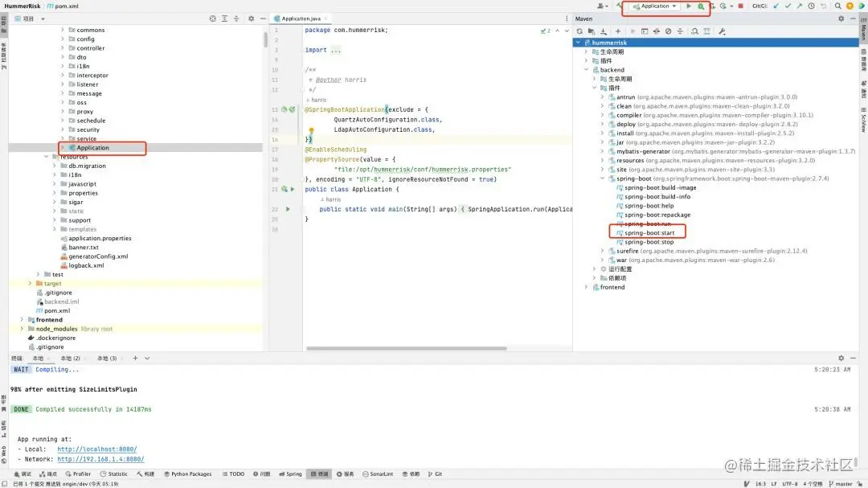Locate opened file in project tree icon
868x488 pixels.
tap(212, 18)
